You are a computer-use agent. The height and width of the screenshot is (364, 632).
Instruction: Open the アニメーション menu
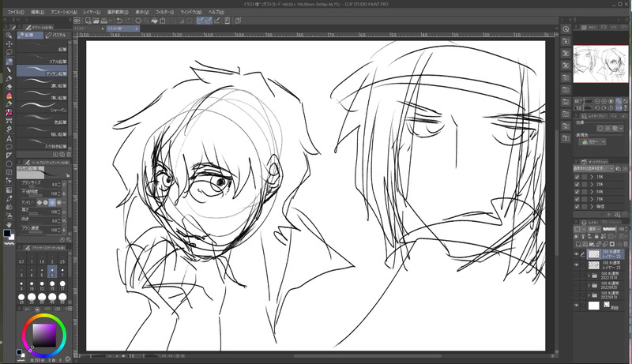pyautogui.click(x=64, y=12)
